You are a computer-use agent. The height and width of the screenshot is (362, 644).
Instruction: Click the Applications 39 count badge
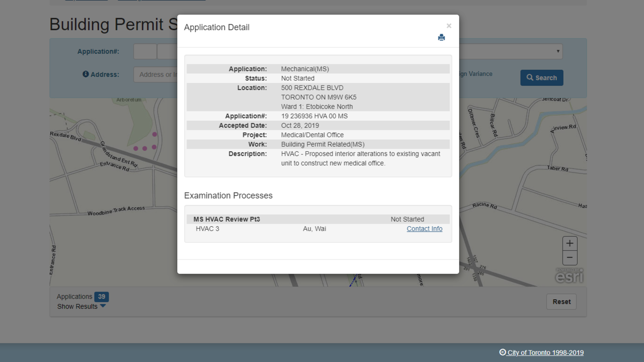[102, 297]
